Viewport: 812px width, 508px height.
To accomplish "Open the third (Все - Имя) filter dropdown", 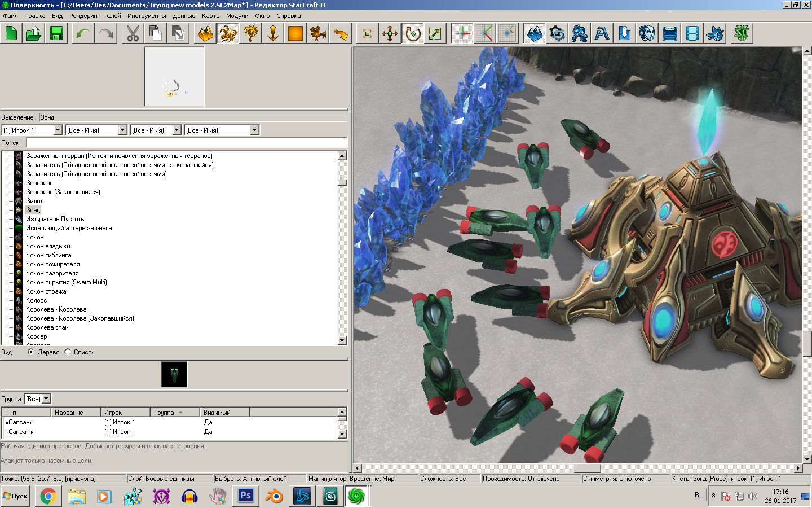I will pyautogui.click(x=156, y=130).
